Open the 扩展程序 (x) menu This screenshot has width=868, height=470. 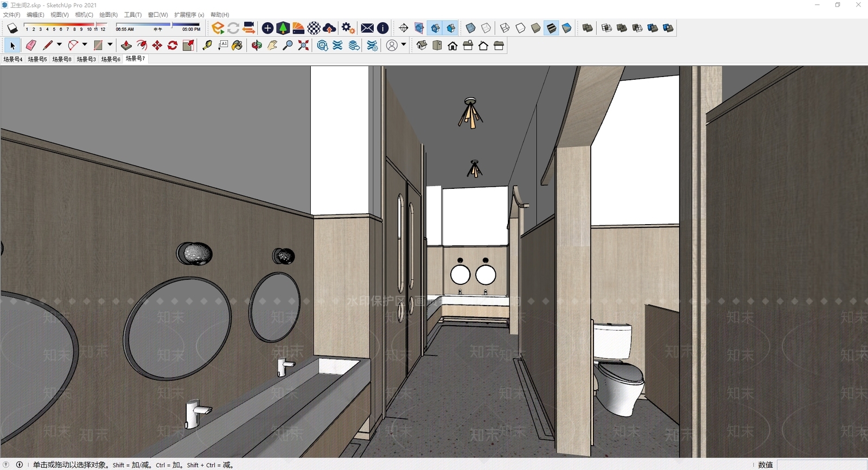coord(189,15)
